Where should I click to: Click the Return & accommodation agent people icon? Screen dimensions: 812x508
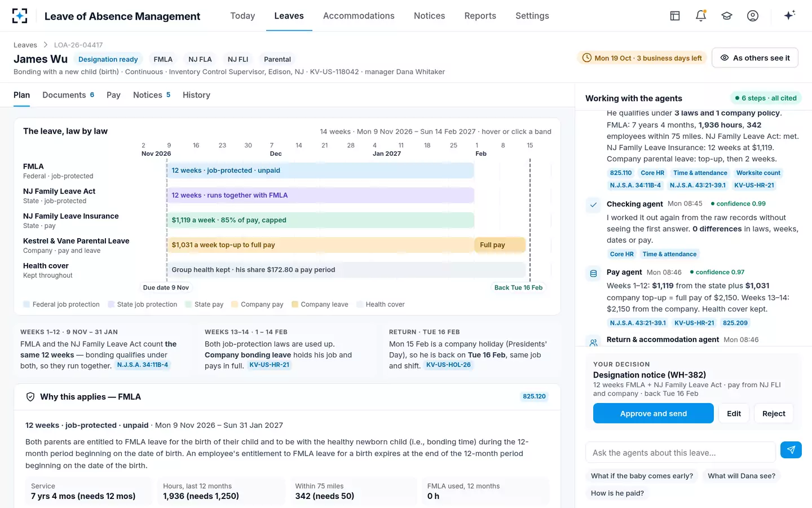tap(593, 341)
